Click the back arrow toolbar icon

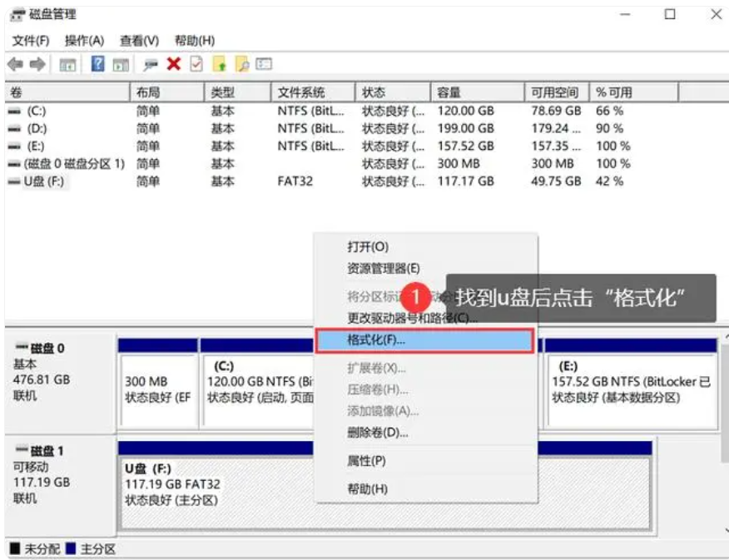[x=14, y=64]
